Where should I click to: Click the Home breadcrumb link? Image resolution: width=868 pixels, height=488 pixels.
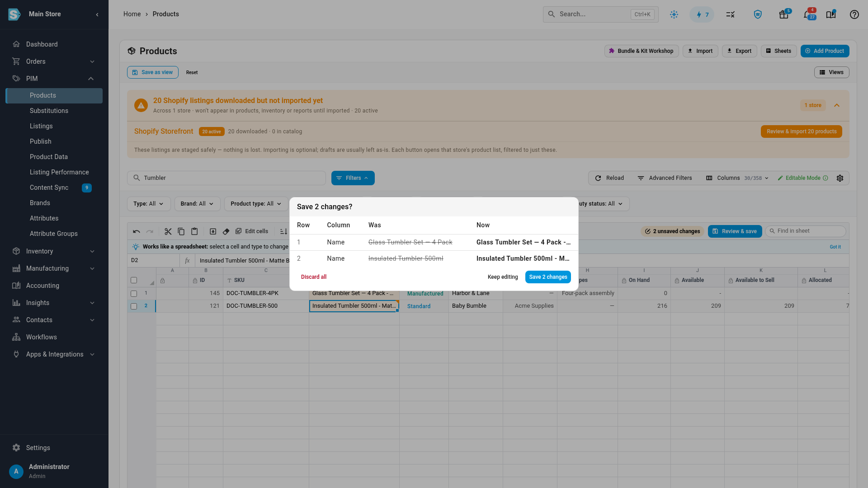[x=132, y=14]
